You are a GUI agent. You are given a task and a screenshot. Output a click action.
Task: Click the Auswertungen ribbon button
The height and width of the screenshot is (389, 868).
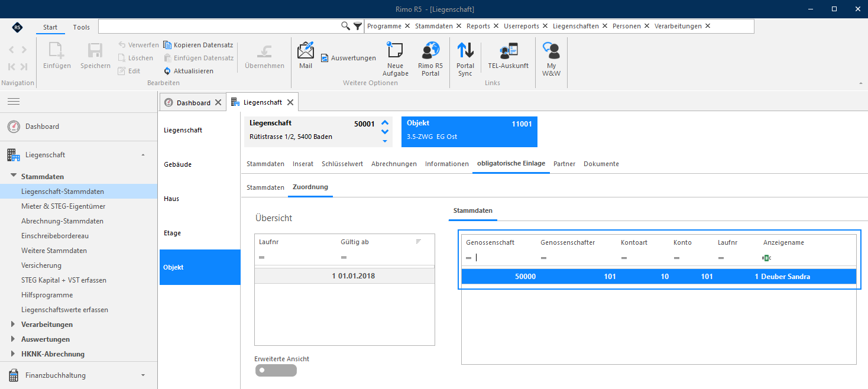point(349,58)
